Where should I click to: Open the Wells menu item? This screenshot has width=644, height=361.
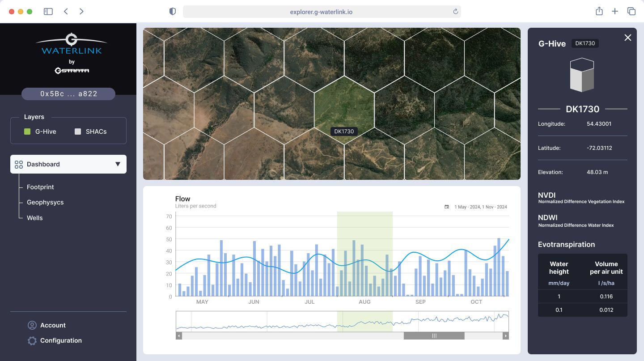(x=35, y=218)
